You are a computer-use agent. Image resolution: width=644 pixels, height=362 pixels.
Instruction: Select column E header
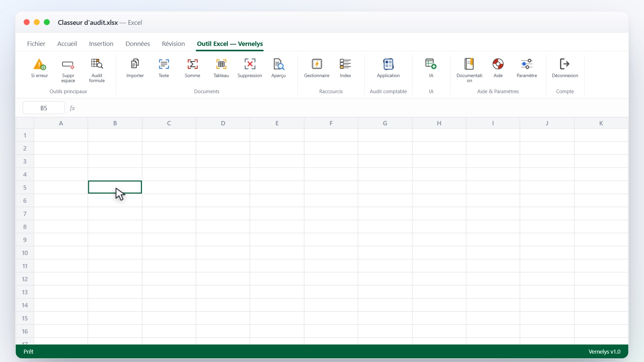point(277,123)
